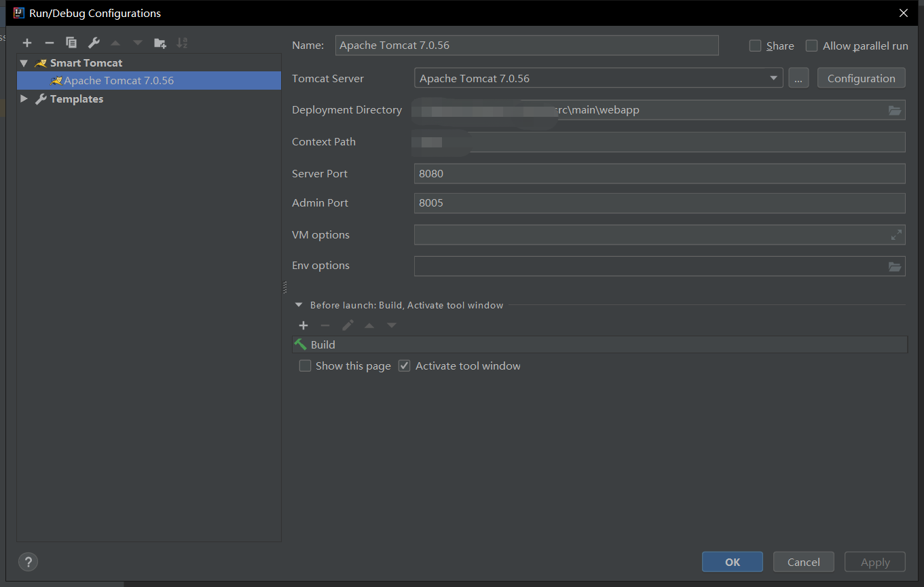This screenshot has height=587, width=924.
Task: Open edit templates wrench icon
Action: (x=94, y=43)
